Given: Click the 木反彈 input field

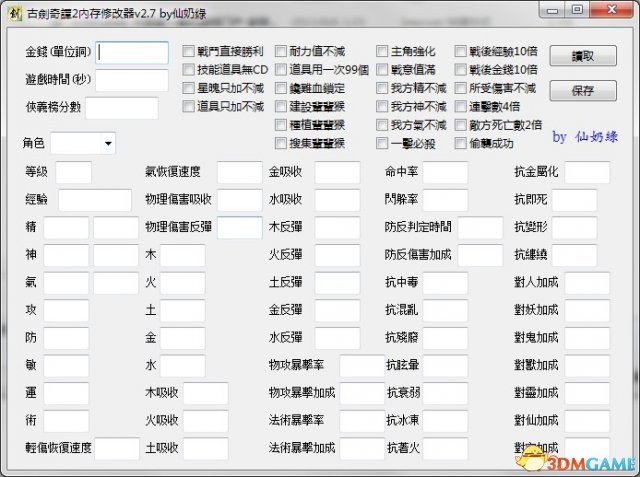Looking at the screenshot, I should point(337,228).
